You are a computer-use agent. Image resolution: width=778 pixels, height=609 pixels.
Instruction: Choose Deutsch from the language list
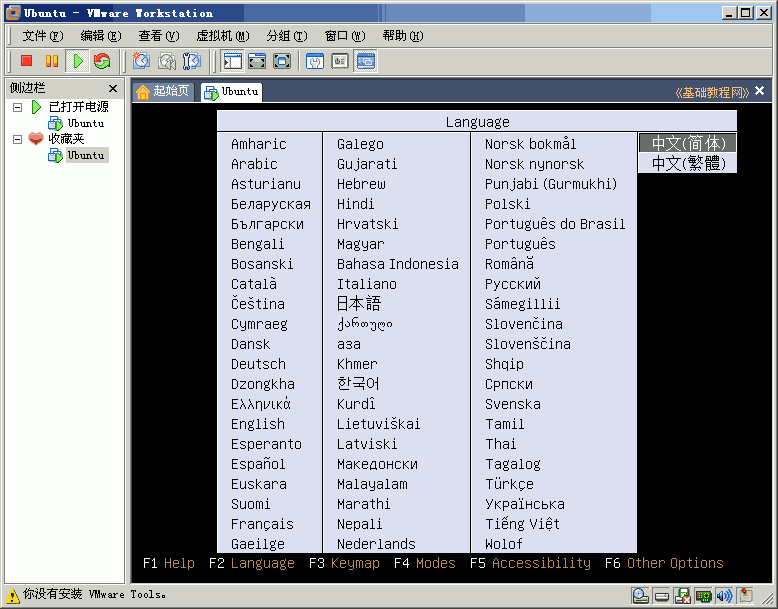259,364
